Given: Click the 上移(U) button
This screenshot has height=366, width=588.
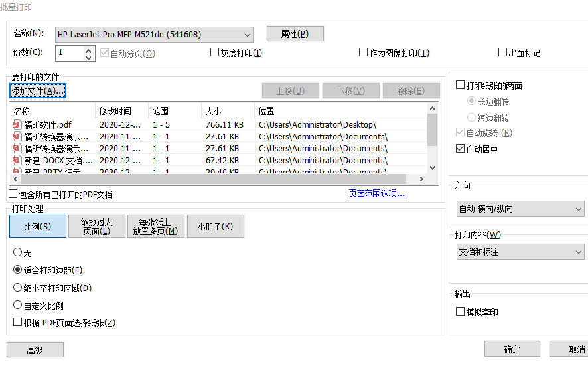Looking at the screenshot, I should point(291,91).
